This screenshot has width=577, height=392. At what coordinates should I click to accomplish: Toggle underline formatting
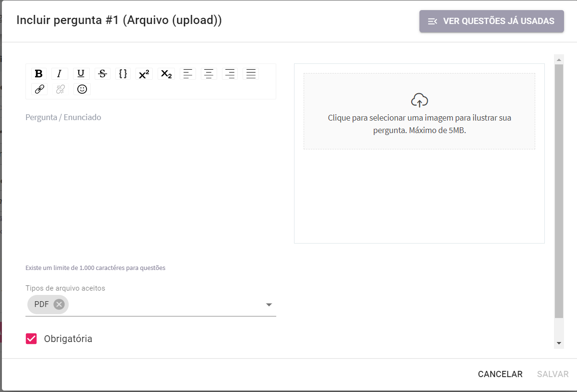(81, 73)
